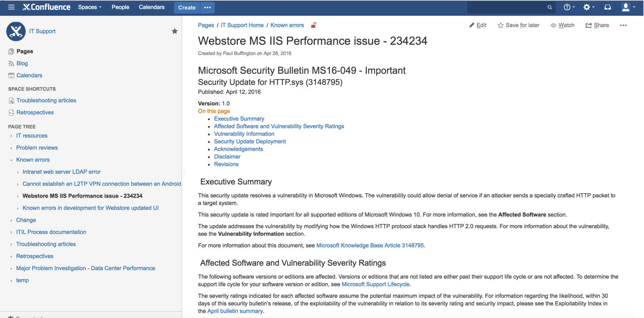Viewport: 644px width, 318px height.
Task: Click the blue Create button
Action: click(x=186, y=8)
